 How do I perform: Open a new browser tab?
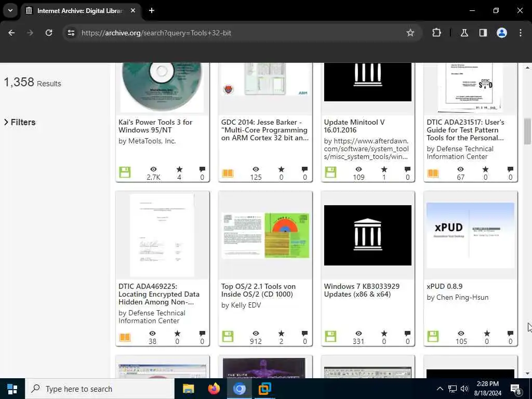point(152,10)
